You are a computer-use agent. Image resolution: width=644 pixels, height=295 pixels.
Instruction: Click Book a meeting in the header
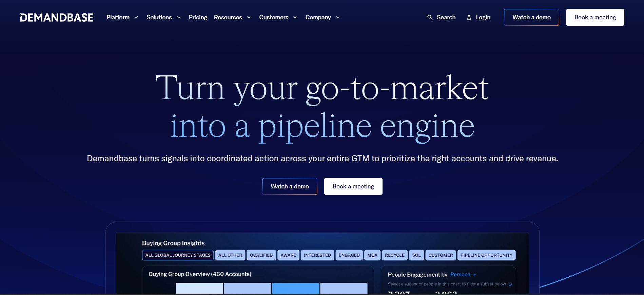point(595,17)
